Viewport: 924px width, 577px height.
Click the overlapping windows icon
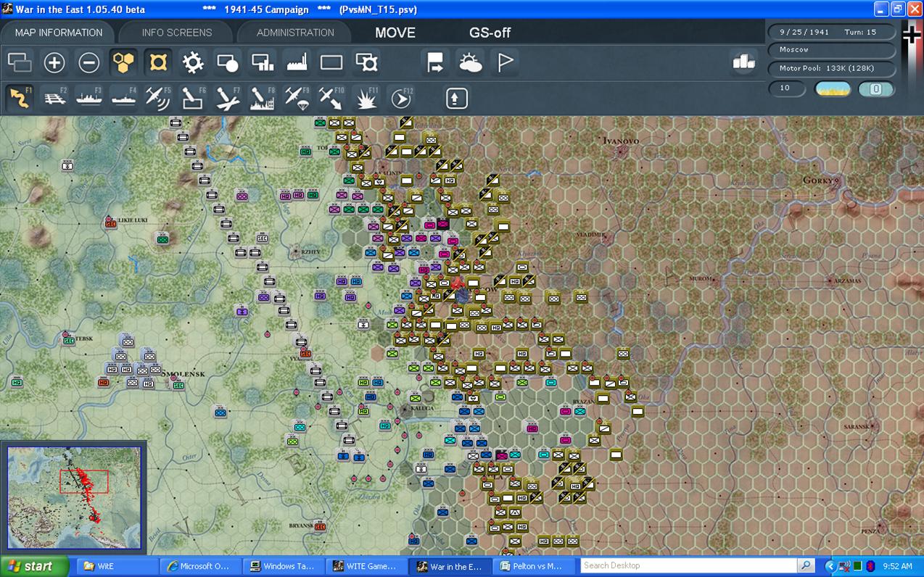tap(20, 63)
